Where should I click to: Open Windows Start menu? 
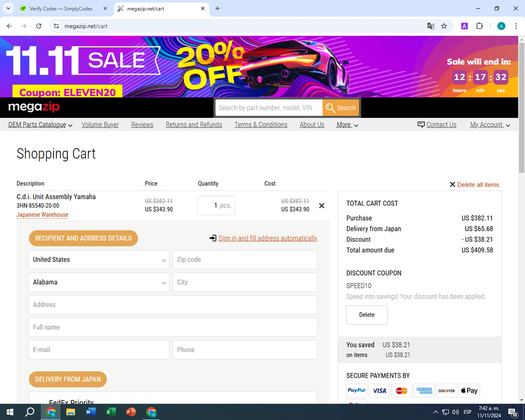click(10, 412)
